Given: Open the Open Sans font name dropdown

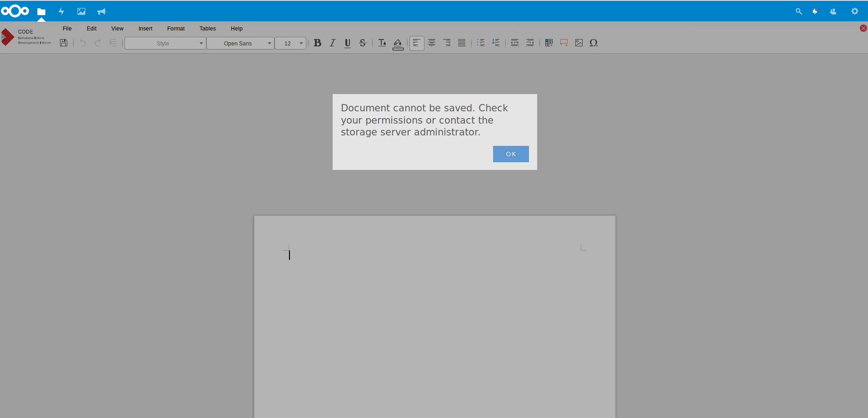Looking at the screenshot, I should (240, 43).
